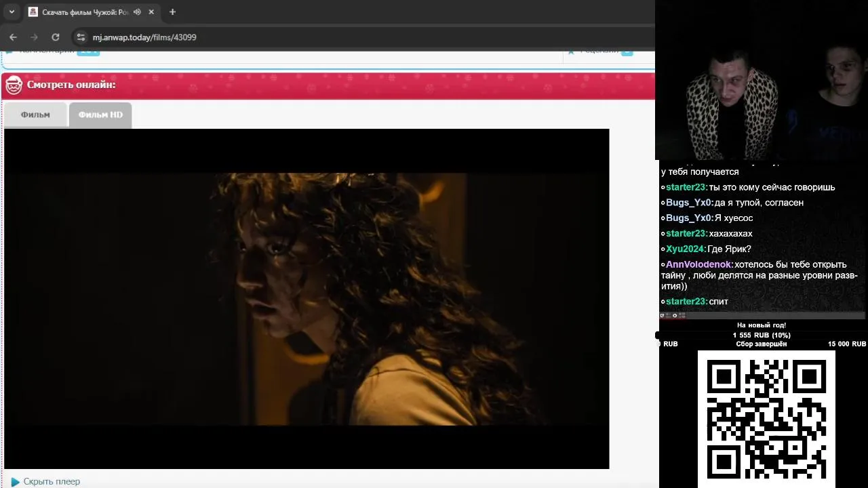Click starter23's message 'ты это кому сейчас говоришь'
The image size is (868, 488).
click(x=772, y=187)
